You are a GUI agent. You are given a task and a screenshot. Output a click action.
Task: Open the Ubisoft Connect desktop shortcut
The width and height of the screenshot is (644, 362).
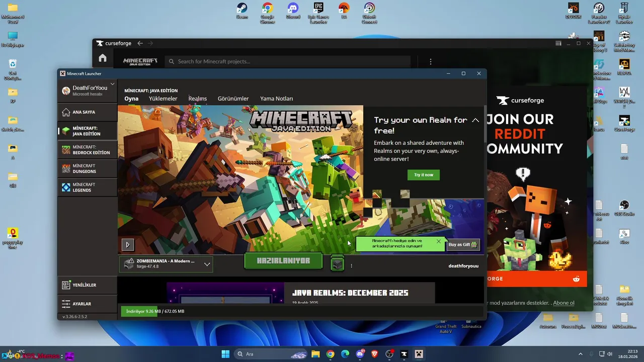(x=369, y=13)
